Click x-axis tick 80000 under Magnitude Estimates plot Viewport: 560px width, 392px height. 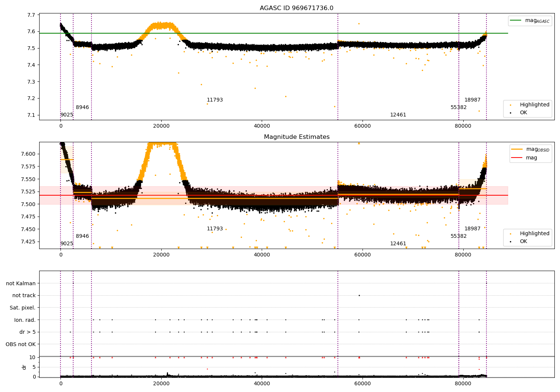pyautogui.click(x=463, y=255)
